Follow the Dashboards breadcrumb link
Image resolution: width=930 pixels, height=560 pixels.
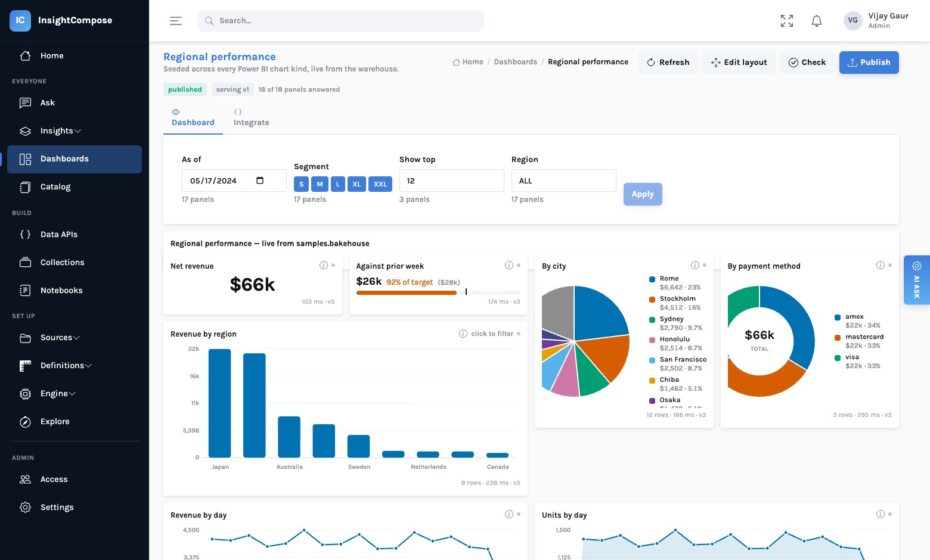click(x=516, y=62)
